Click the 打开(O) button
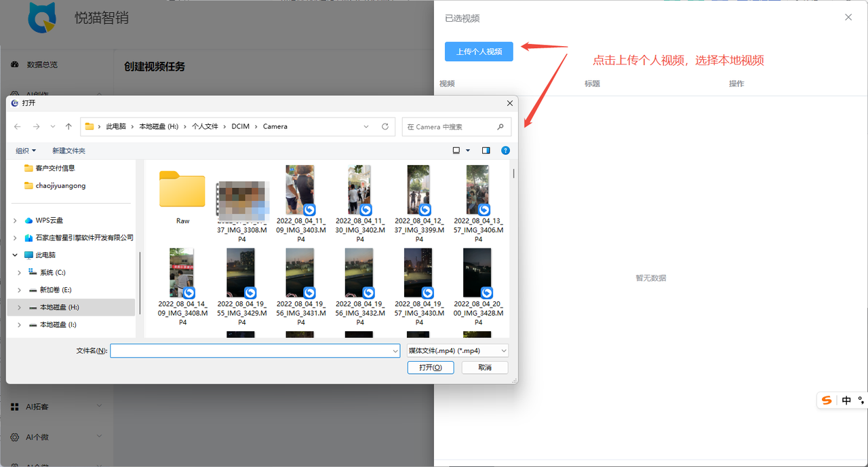This screenshot has height=467, width=868. point(431,367)
